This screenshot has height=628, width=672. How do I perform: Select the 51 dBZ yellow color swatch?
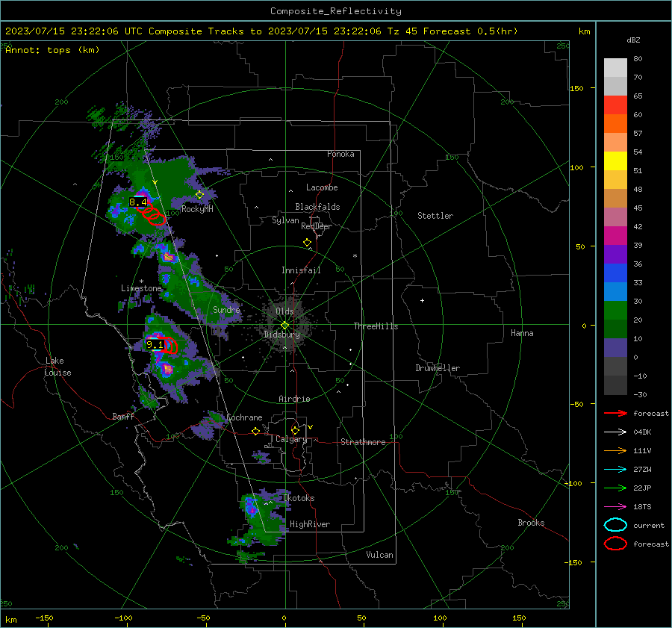coord(615,161)
